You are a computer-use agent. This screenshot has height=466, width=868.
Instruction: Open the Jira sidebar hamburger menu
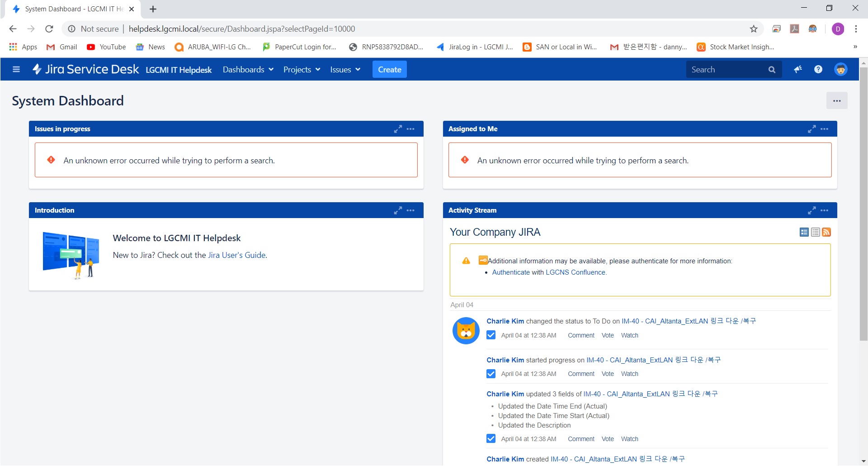(16, 69)
